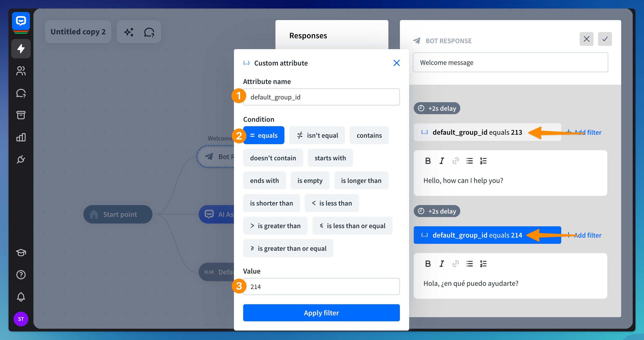Open the Archives icon in sidebar
644x340 pixels.
tap(21, 115)
